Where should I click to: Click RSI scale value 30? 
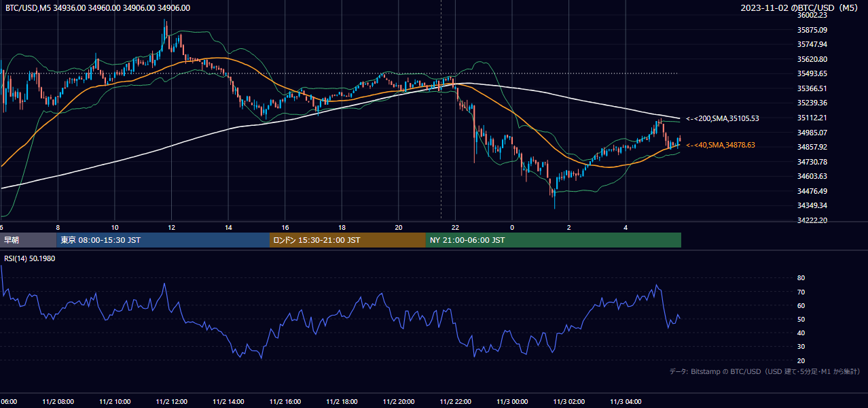801,347
